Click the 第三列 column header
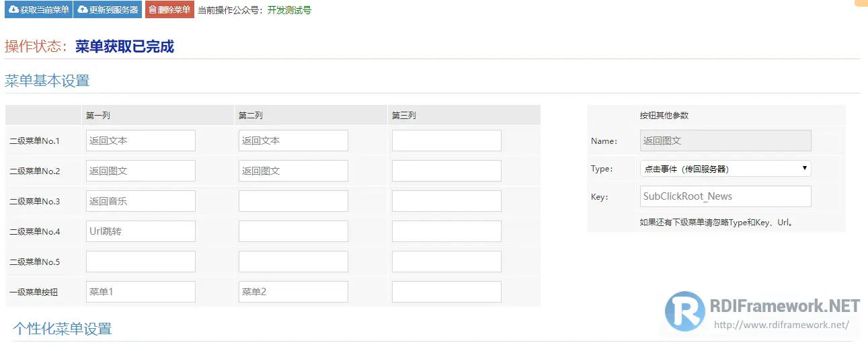The height and width of the screenshot is (351, 868). (x=404, y=116)
